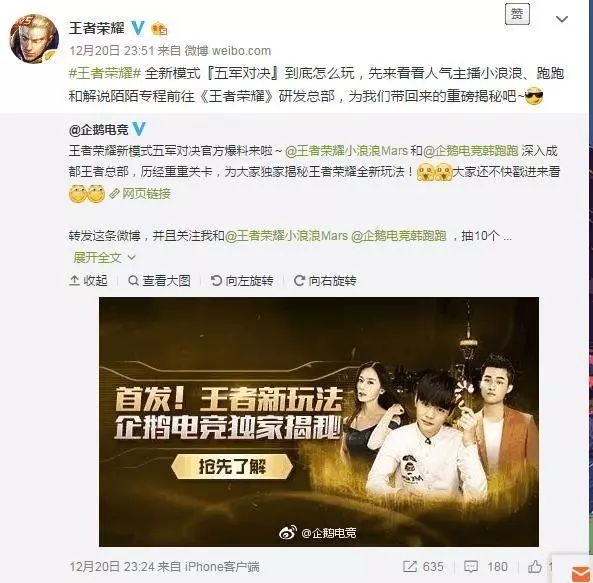Expand the post options chevron menu
593x583 pixels.
(562, 19)
